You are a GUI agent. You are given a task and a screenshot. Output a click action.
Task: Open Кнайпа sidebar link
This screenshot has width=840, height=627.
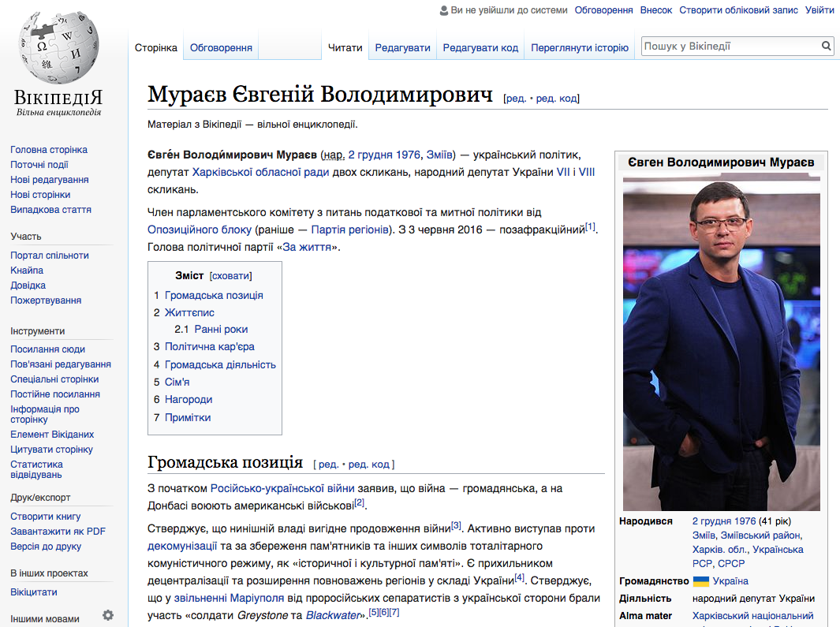(27, 270)
